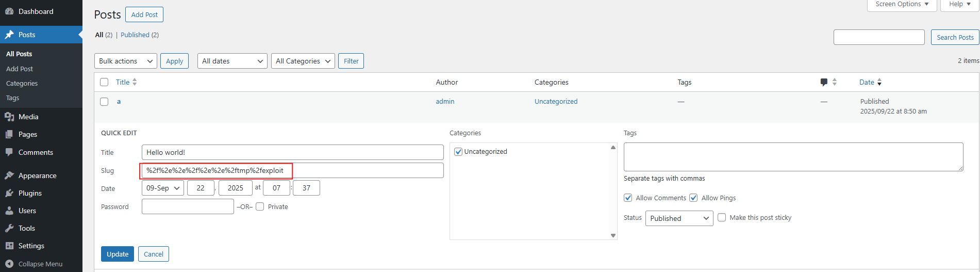980x272 pixels.
Task: Click the Media icon in sidebar
Action: [9, 117]
